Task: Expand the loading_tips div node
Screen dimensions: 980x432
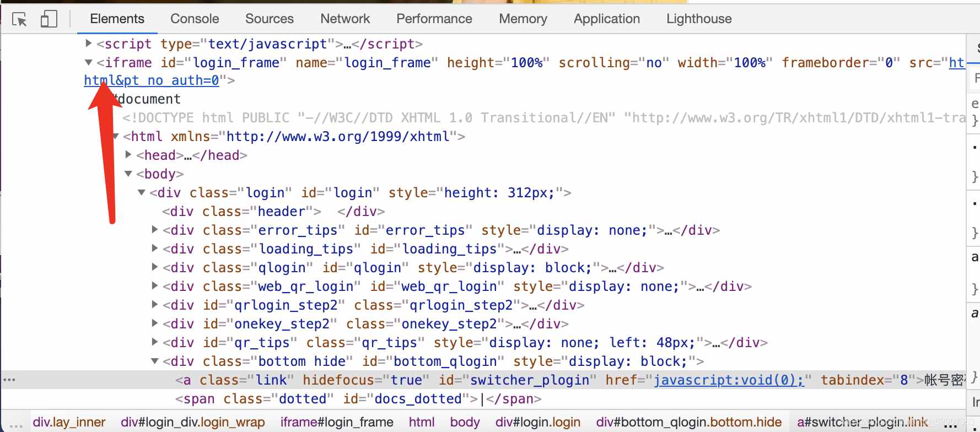Action: 155,249
